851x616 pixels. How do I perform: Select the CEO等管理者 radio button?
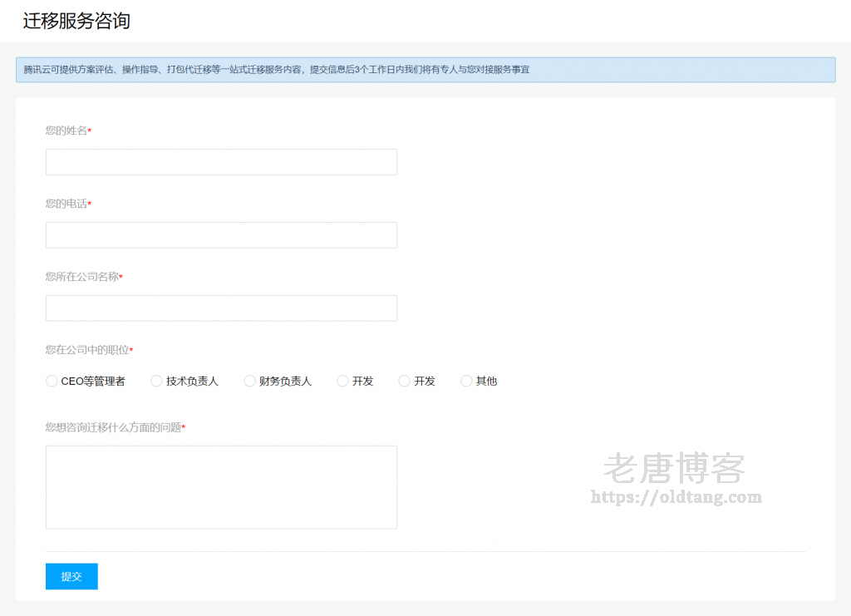click(x=52, y=381)
